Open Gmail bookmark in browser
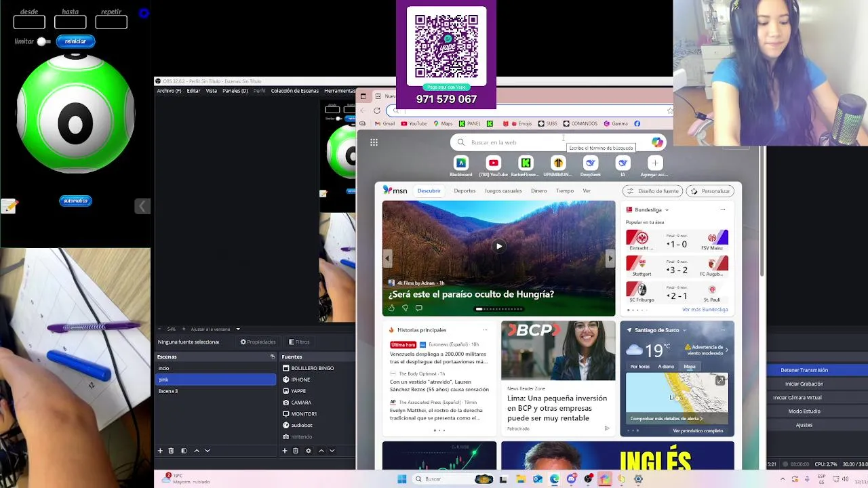Viewport: 868px width, 488px height. coord(384,123)
